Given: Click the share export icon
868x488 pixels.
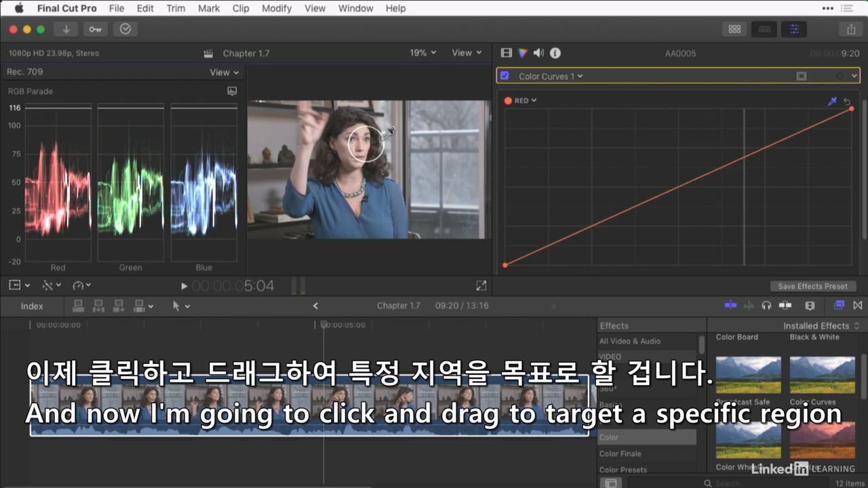Looking at the screenshot, I should 851,29.
